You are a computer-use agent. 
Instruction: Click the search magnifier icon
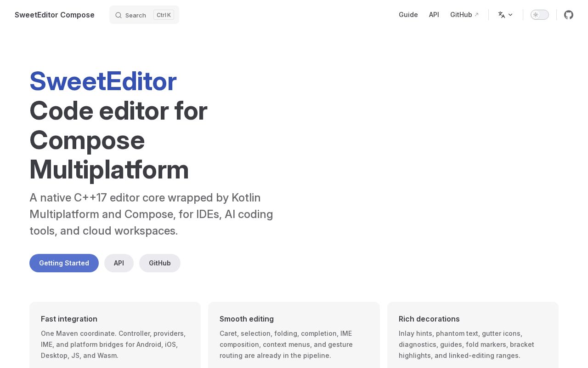click(x=119, y=15)
